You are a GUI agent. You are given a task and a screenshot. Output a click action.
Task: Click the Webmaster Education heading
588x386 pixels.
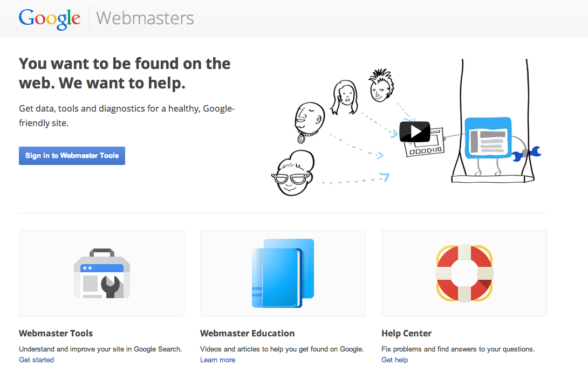pyautogui.click(x=248, y=333)
